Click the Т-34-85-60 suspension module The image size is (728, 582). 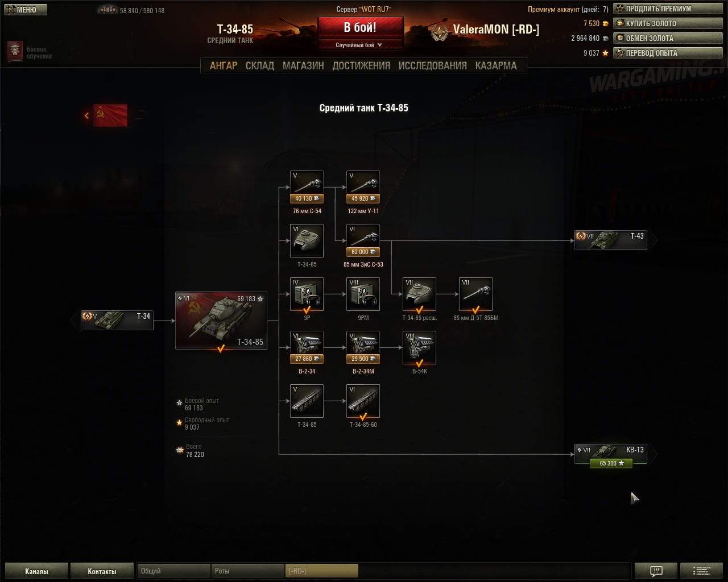(x=363, y=401)
